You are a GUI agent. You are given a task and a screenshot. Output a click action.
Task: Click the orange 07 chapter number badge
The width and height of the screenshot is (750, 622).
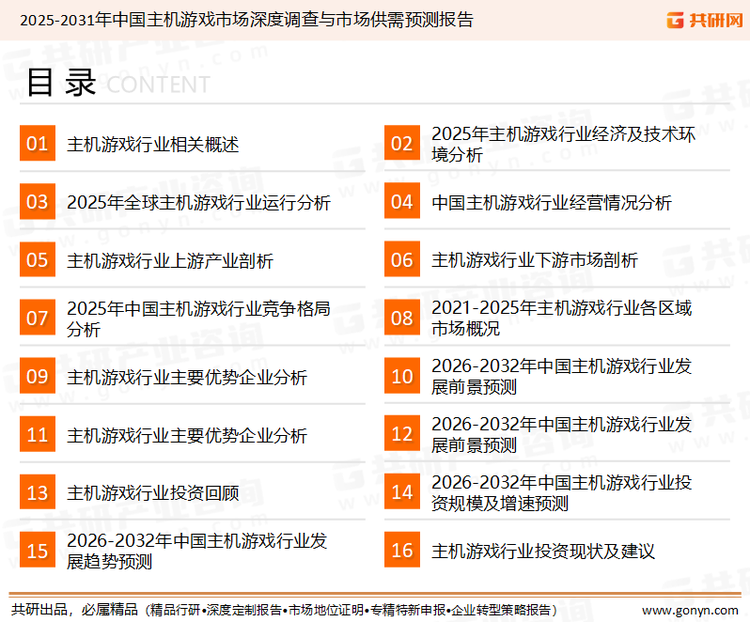coord(37,318)
